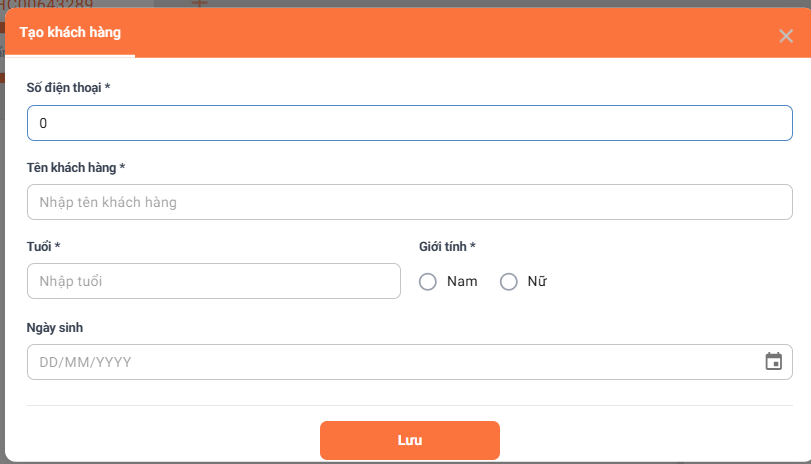Click into the Nhập tuổi field

(214, 281)
